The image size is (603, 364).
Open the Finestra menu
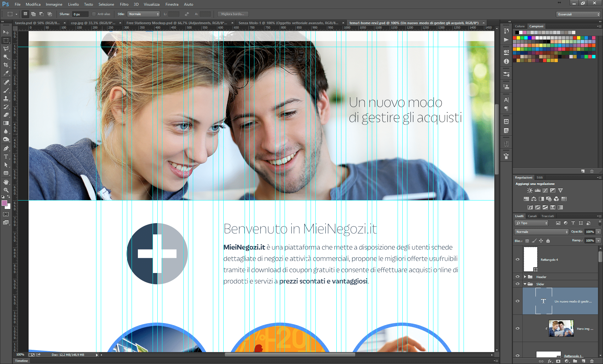coord(172,4)
